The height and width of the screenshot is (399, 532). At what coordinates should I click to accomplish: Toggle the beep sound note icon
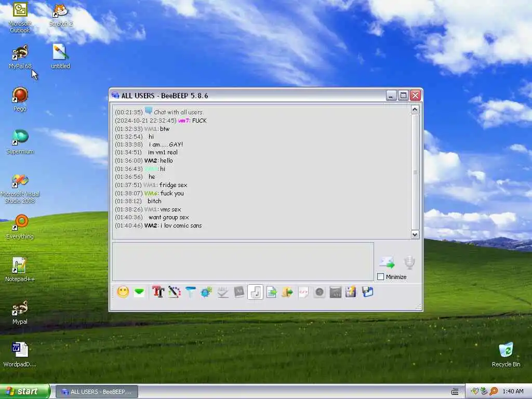coord(255,292)
